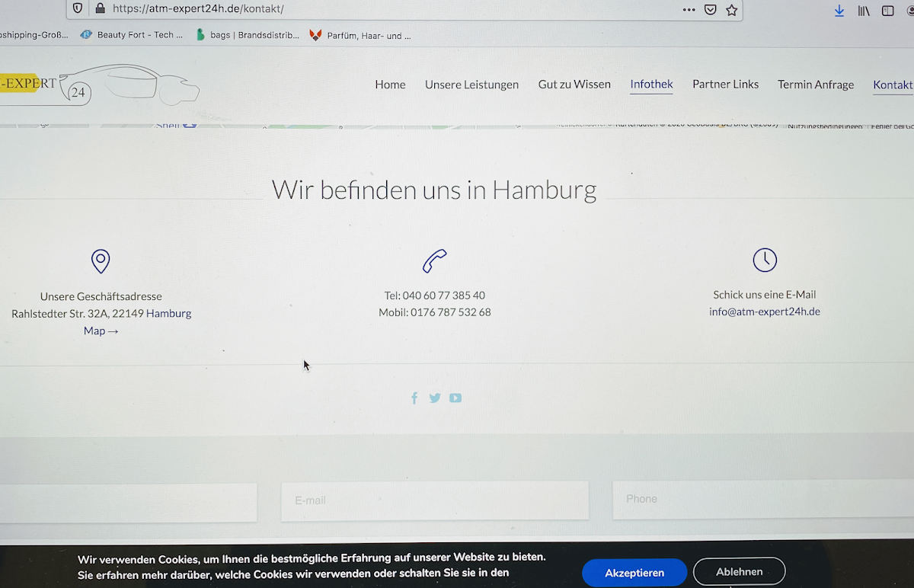The width and height of the screenshot is (914, 588).
Task: Click the padlock site security icon
Action: tap(99, 9)
